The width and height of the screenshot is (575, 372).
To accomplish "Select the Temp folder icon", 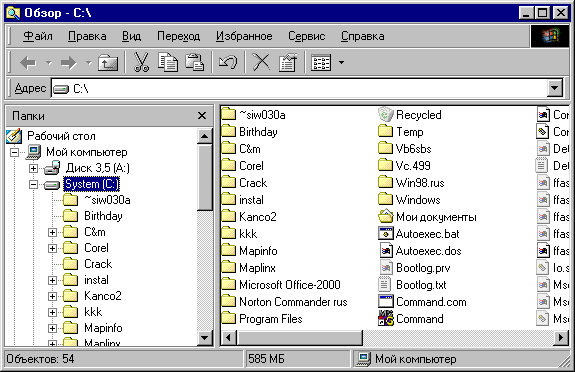I will (x=385, y=131).
